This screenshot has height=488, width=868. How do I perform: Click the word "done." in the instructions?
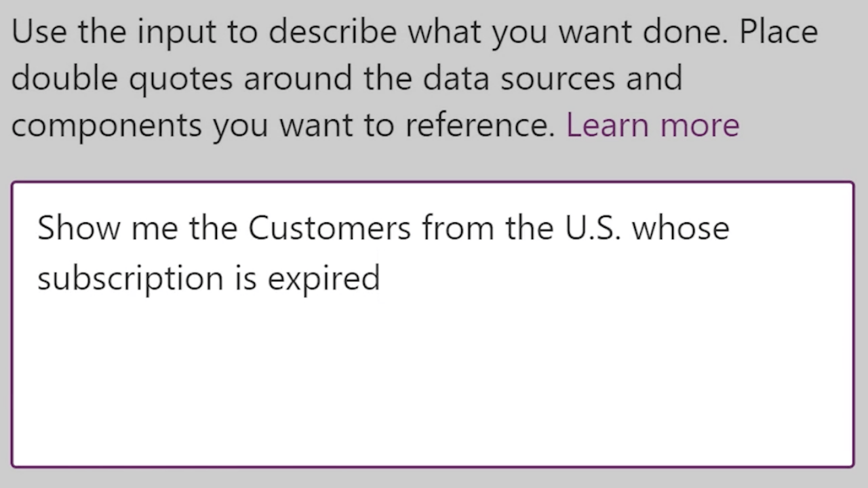coord(684,32)
